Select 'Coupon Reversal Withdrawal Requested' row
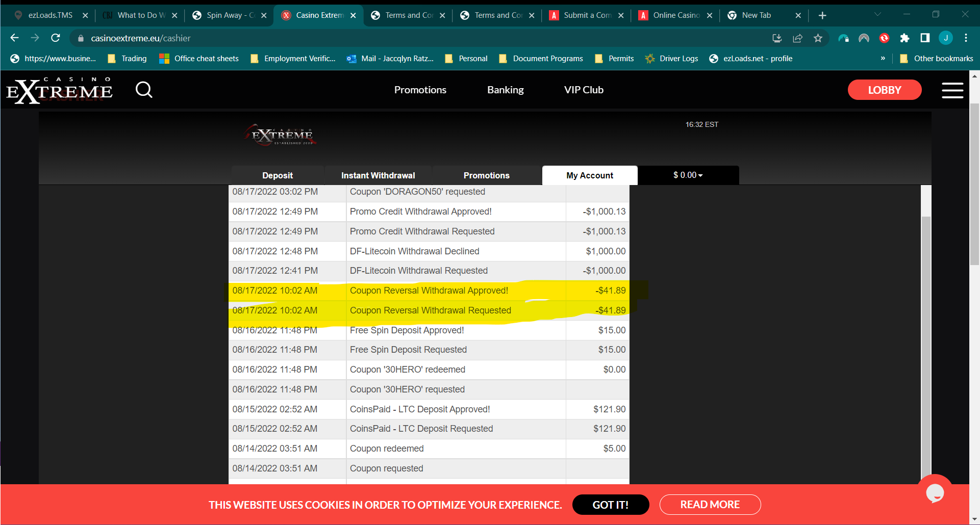The image size is (980, 525). (x=429, y=310)
